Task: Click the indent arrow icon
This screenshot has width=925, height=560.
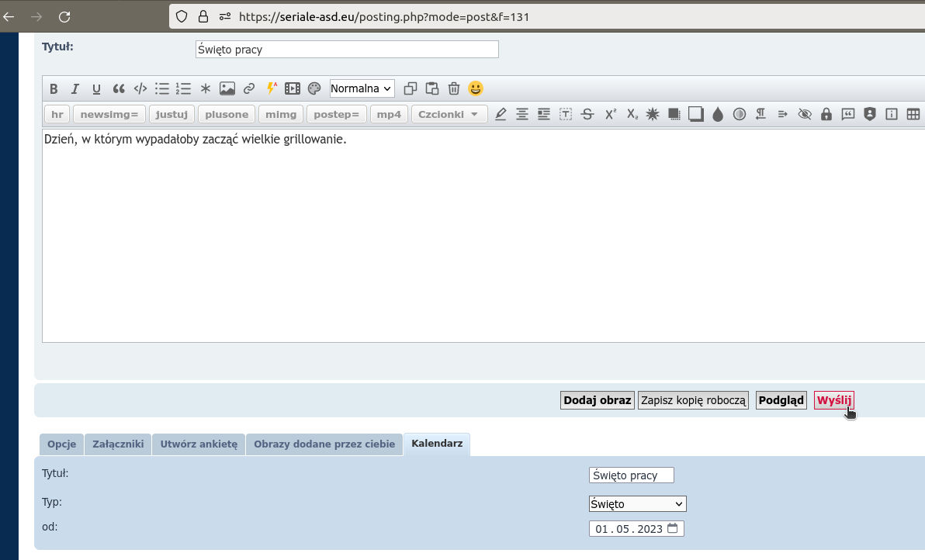Action: pos(783,114)
